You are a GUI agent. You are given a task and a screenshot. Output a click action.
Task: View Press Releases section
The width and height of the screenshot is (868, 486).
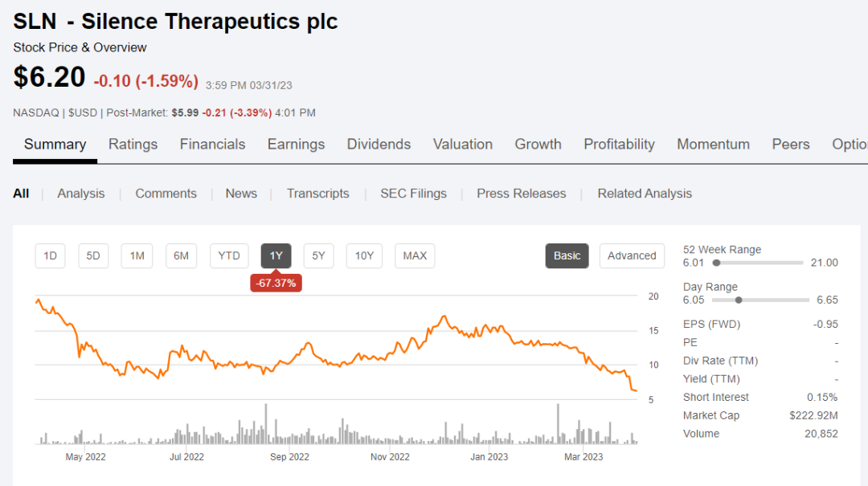521,194
